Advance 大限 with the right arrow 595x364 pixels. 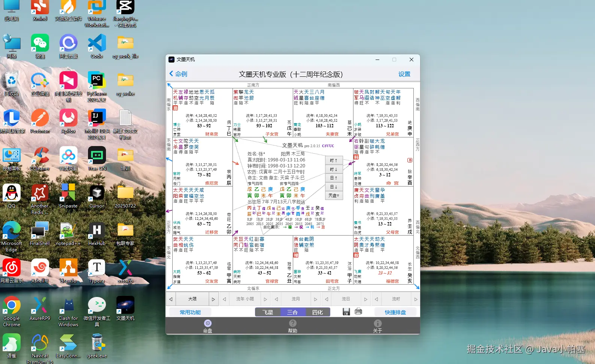[x=213, y=299]
